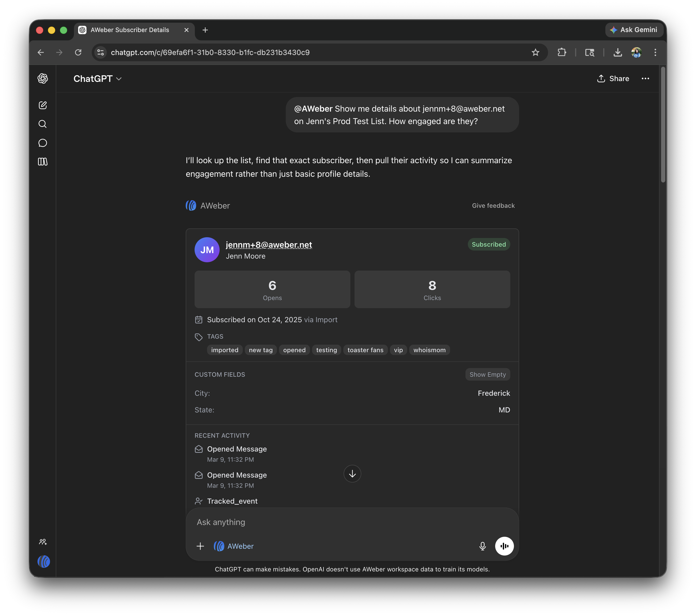This screenshot has height=616, width=696.
Task: Open the conversation options ellipsis menu
Action: coord(645,78)
